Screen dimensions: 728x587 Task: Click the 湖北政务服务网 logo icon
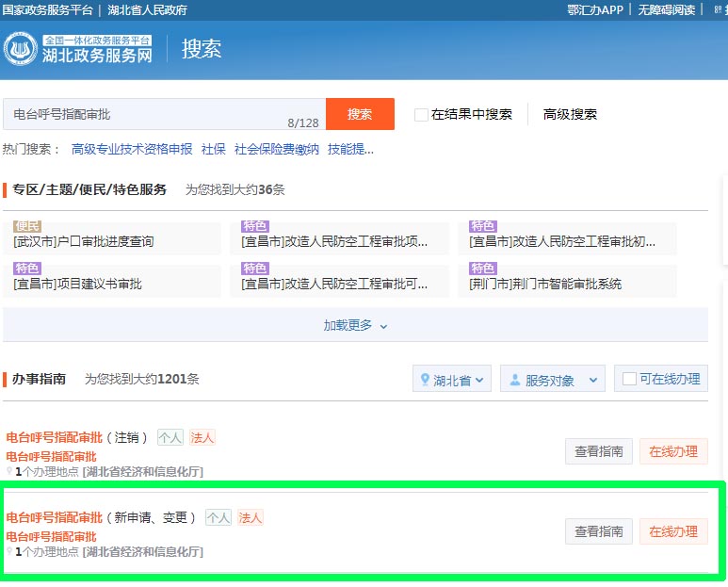[x=20, y=49]
